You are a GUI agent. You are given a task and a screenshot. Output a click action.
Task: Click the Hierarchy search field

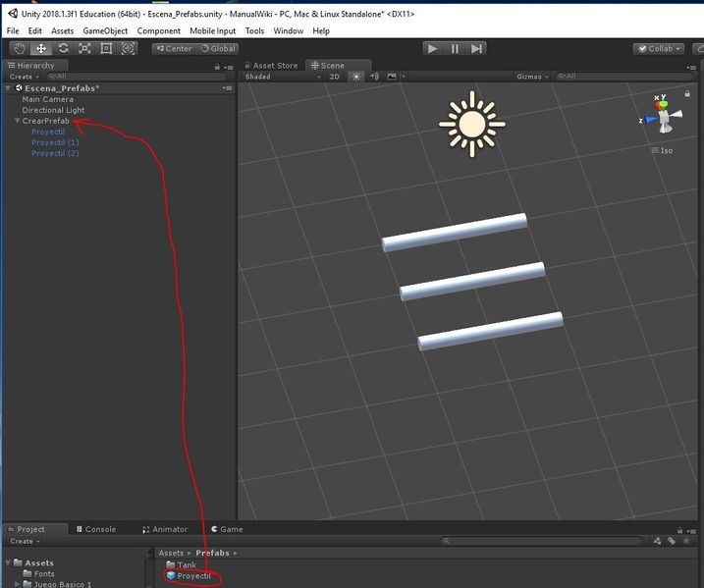(x=135, y=77)
